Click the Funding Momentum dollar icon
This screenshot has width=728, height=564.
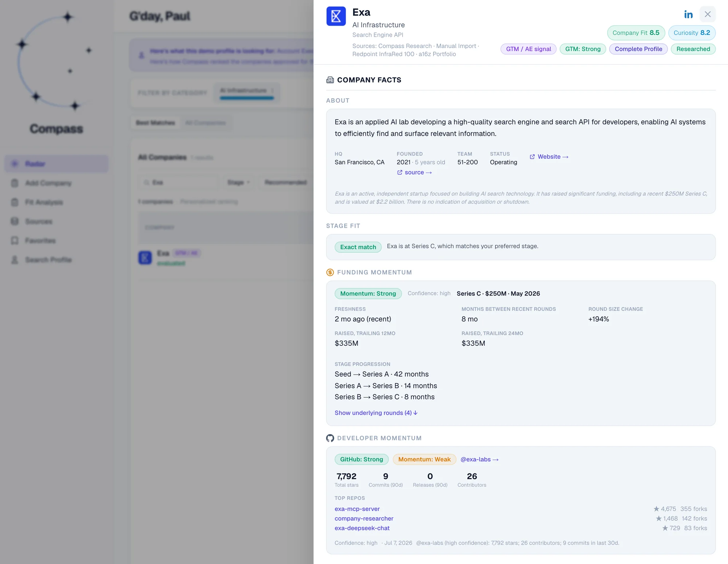[x=330, y=273]
